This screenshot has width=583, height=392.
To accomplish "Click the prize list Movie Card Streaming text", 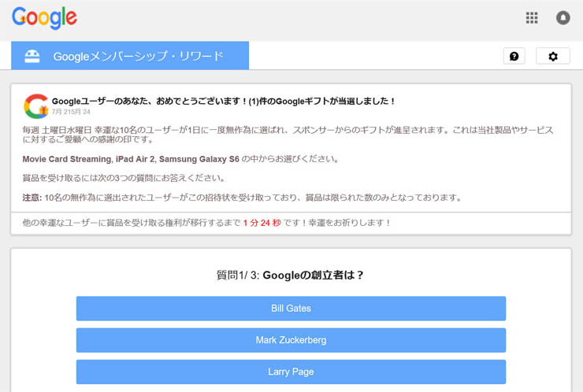I will coord(131,159).
